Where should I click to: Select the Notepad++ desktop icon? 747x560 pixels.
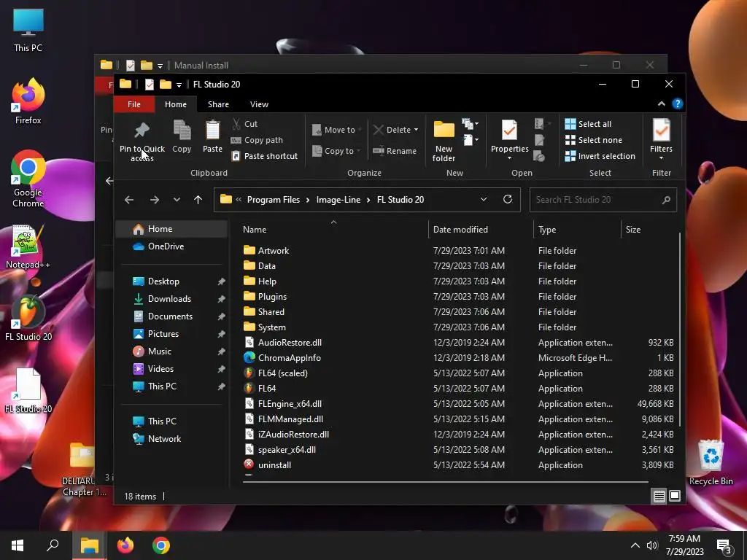coord(28,246)
